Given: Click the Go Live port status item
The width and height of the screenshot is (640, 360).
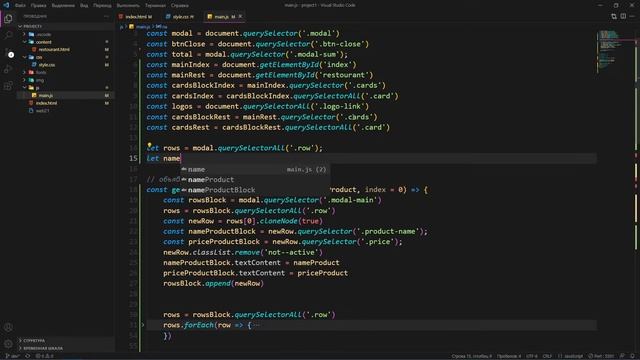Looking at the screenshot, I should tap(601, 356).
